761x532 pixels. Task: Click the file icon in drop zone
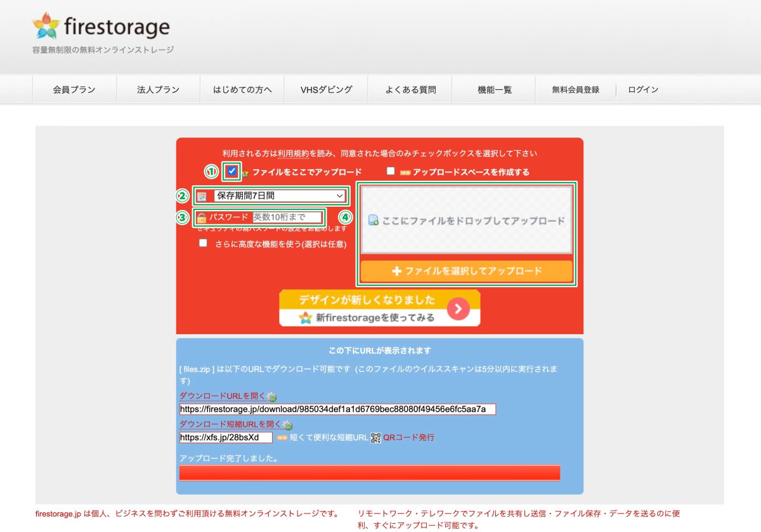tap(374, 221)
